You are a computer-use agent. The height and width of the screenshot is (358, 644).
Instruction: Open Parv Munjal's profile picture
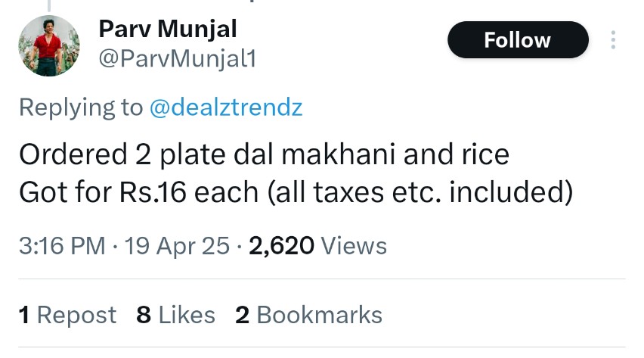(49, 45)
